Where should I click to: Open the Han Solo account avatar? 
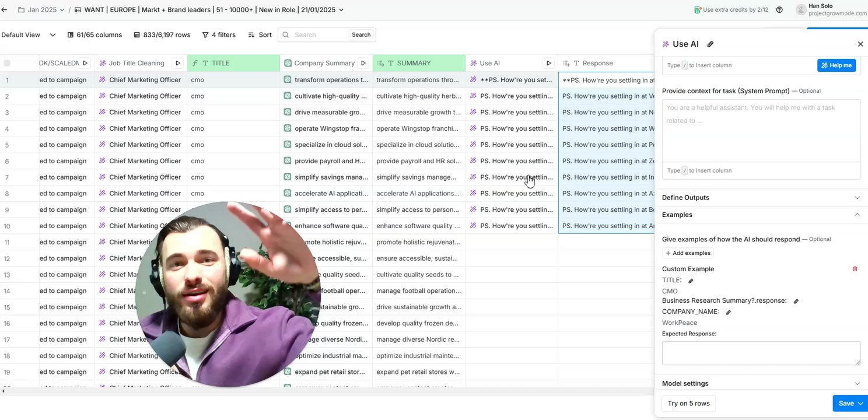[800, 10]
